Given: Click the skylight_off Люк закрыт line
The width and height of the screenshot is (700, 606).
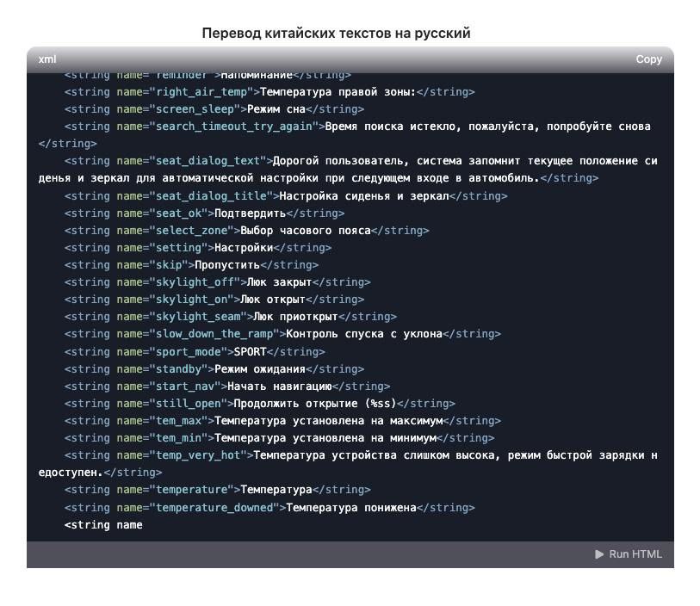Looking at the screenshot, I should tap(218, 282).
